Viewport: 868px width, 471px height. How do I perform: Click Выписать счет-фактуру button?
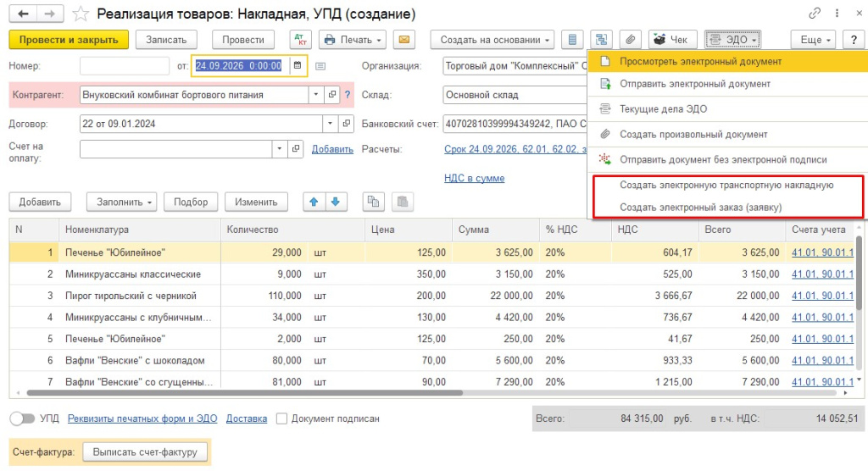pos(145,452)
